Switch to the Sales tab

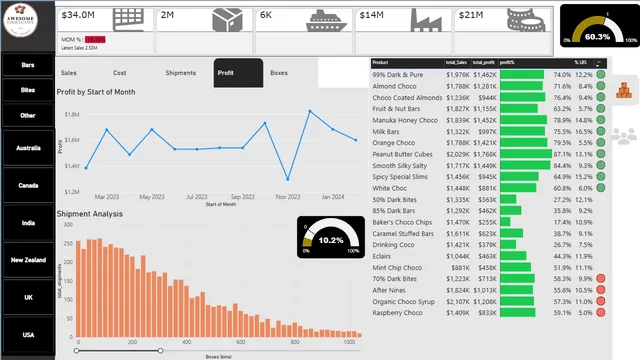coord(69,73)
